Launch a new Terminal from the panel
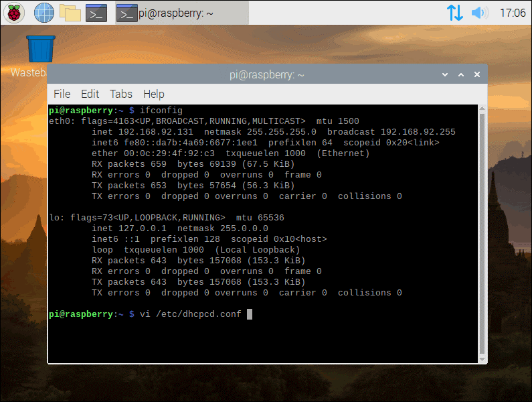 pyautogui.click(x=96, y=13)
